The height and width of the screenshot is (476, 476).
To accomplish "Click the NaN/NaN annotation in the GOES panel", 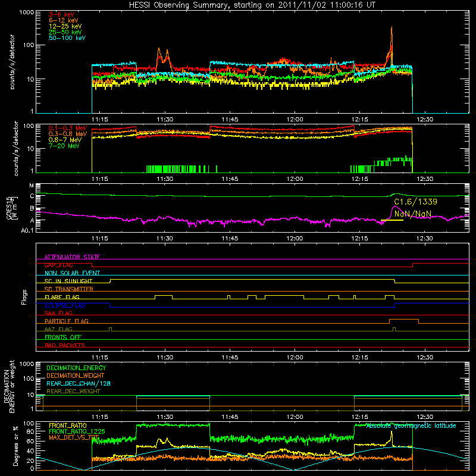I will coord(413,214).
